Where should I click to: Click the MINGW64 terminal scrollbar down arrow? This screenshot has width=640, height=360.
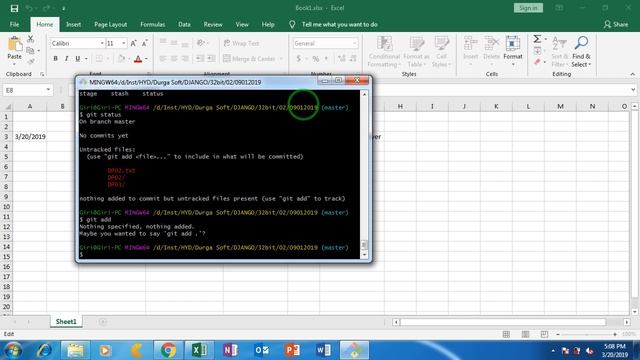pyautogui.click(x=364, y=254)
